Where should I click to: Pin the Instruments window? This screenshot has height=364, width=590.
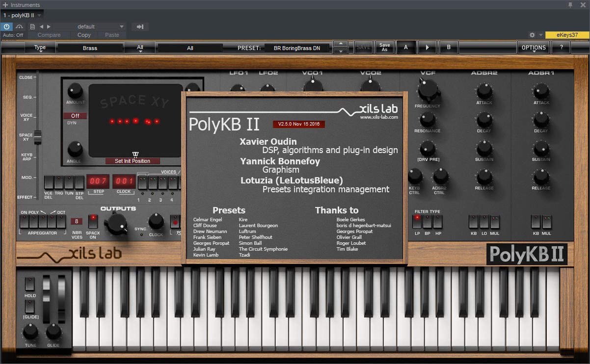coord(570,4)
